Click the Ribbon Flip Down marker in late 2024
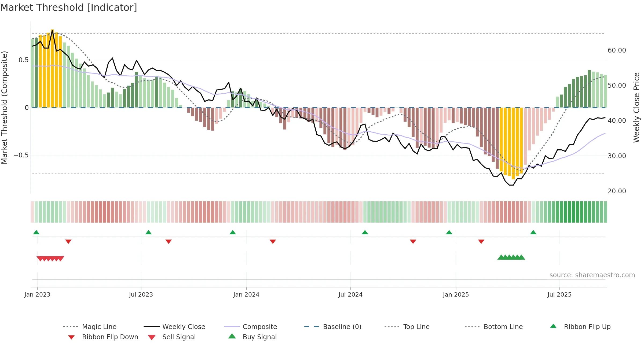The height and width of the screenshot is (362, 644). pyautogui.click(x=413, y=242)
